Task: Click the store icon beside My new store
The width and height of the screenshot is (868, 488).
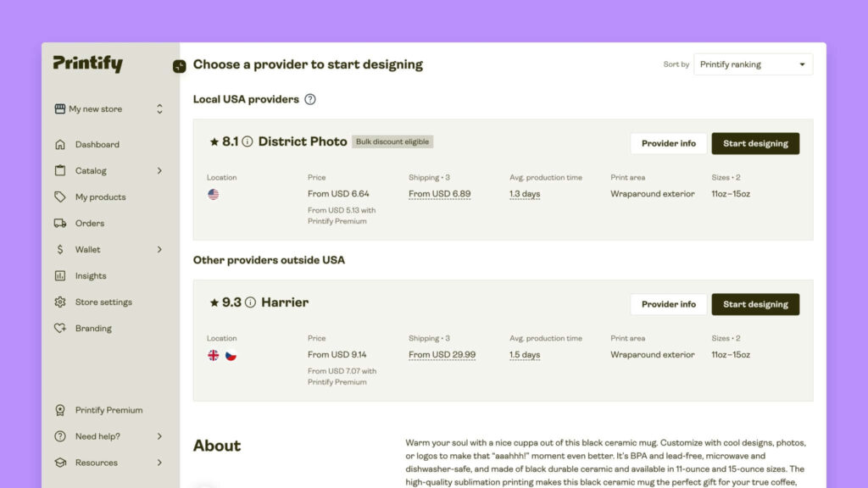Action: 60,108
